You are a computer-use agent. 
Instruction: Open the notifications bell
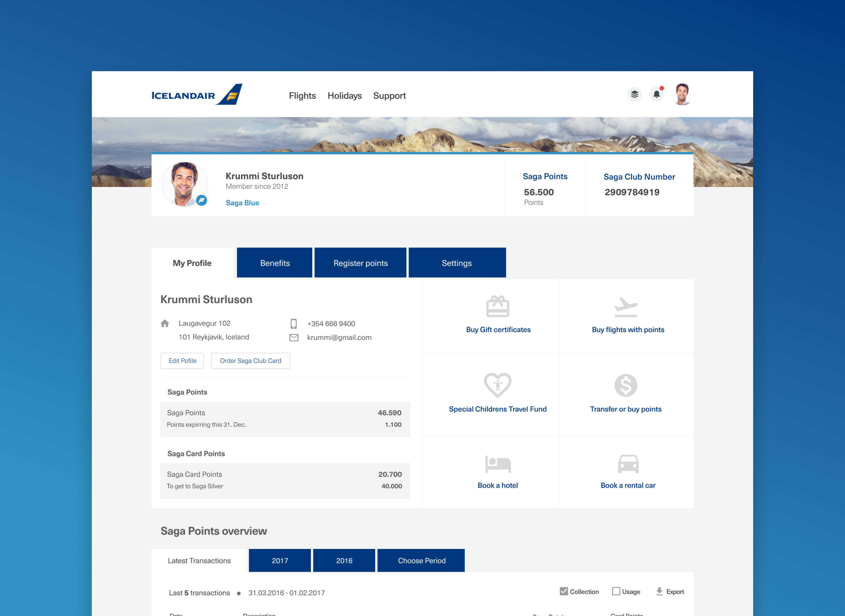pyautogui.click(x=657, y=94)
